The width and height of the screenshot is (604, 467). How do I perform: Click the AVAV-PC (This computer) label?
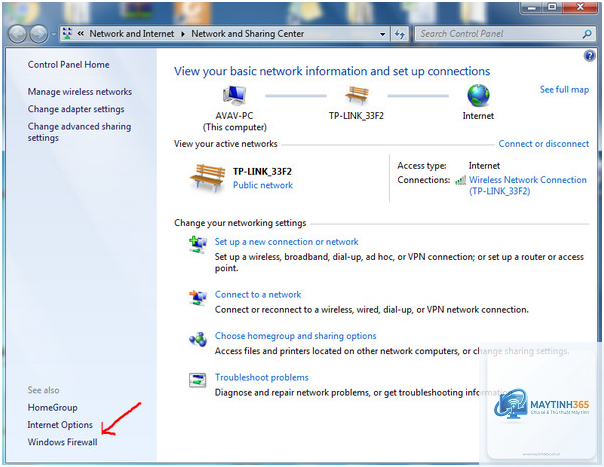coord(235,121)
